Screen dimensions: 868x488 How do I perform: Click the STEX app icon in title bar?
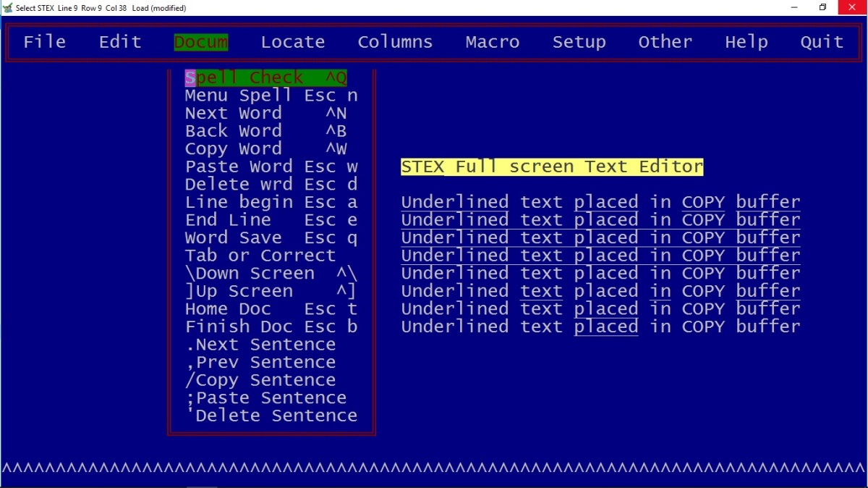click(x=8, y=8)
